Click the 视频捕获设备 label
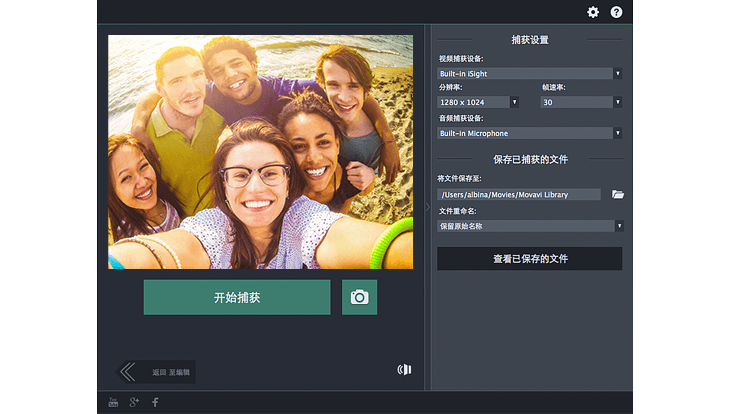730x414 pixels. (x=461, y=59)
